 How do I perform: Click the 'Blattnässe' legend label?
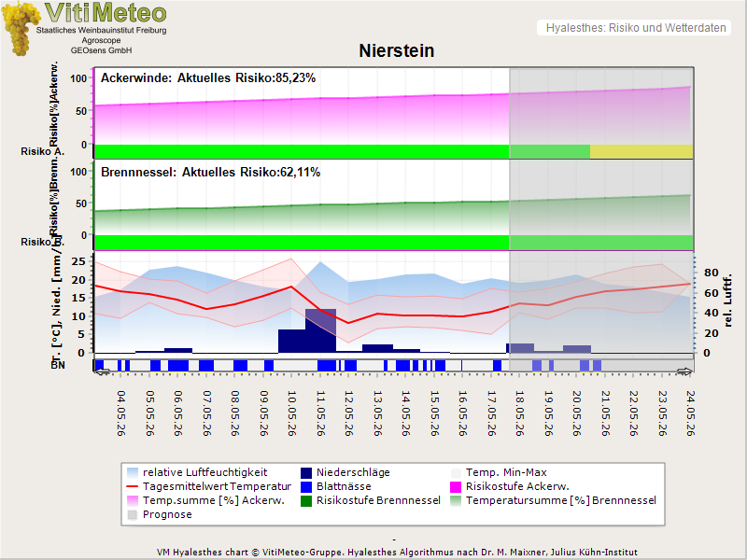pos(344,486)
